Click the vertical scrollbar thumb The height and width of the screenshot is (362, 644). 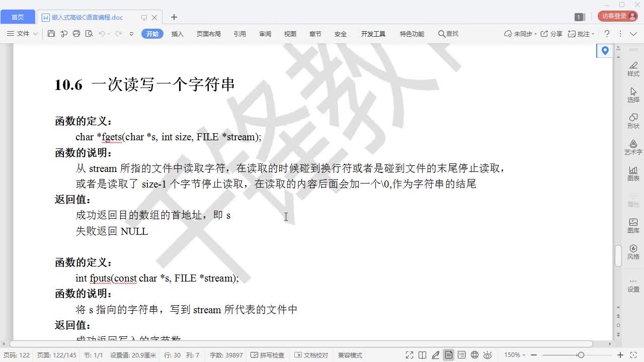tap(618, 256)
